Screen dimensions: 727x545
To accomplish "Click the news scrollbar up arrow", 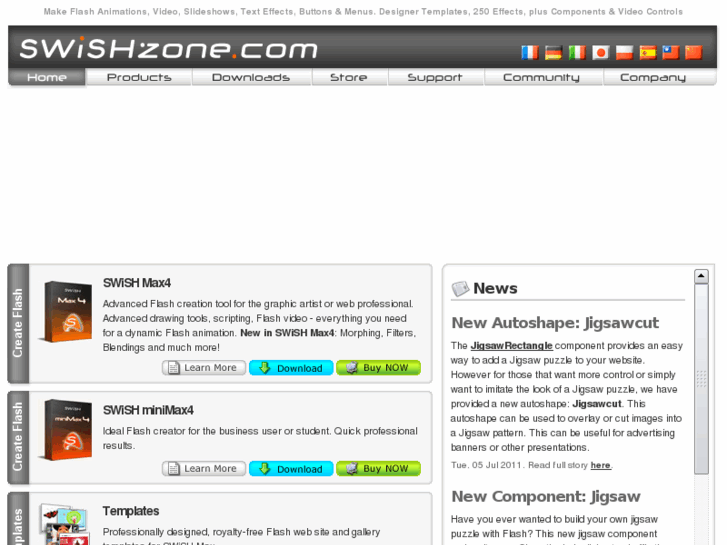I will (701, 276).
